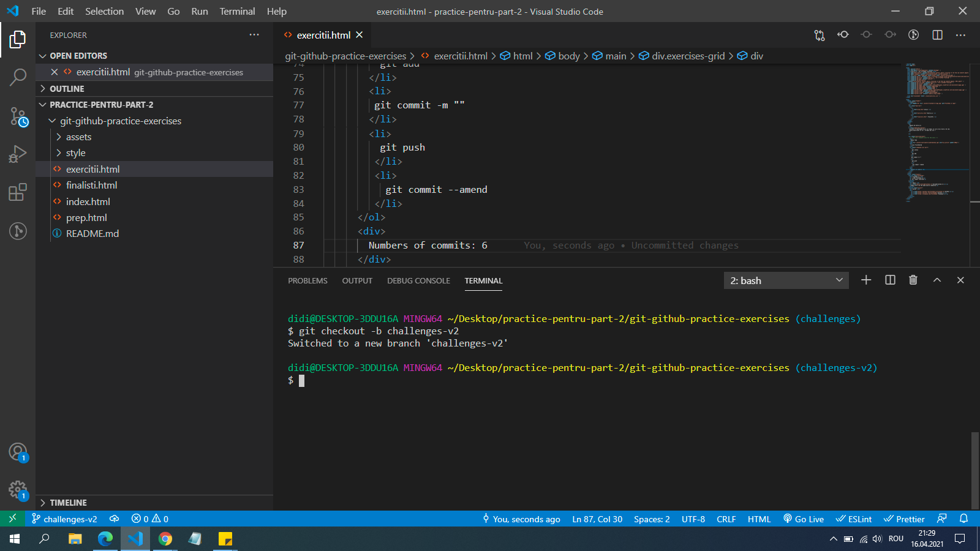The height and width of the screenshot is (551, 980).
Task: Click the code minimap preview
Action: pyautogui.click(x=937, y=132)
